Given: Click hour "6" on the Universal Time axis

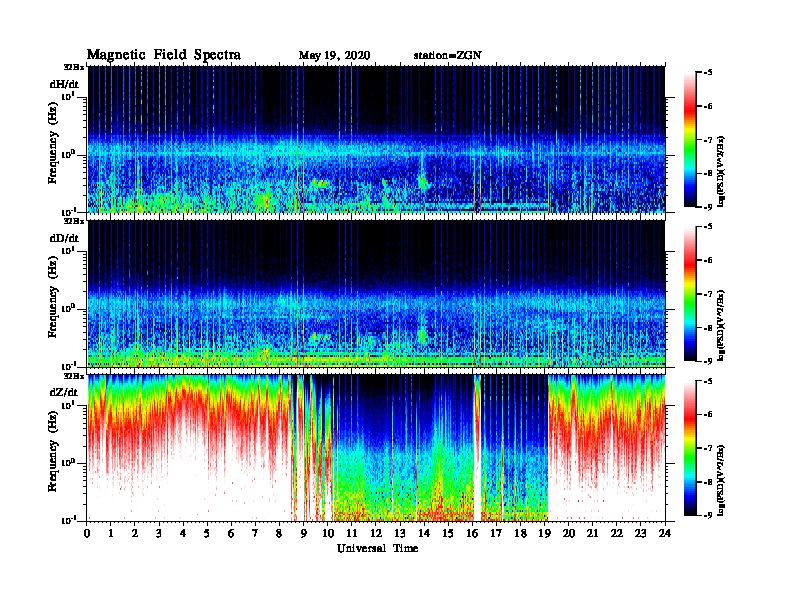Looking at the screenshot, I should click(x=231, y=533).
